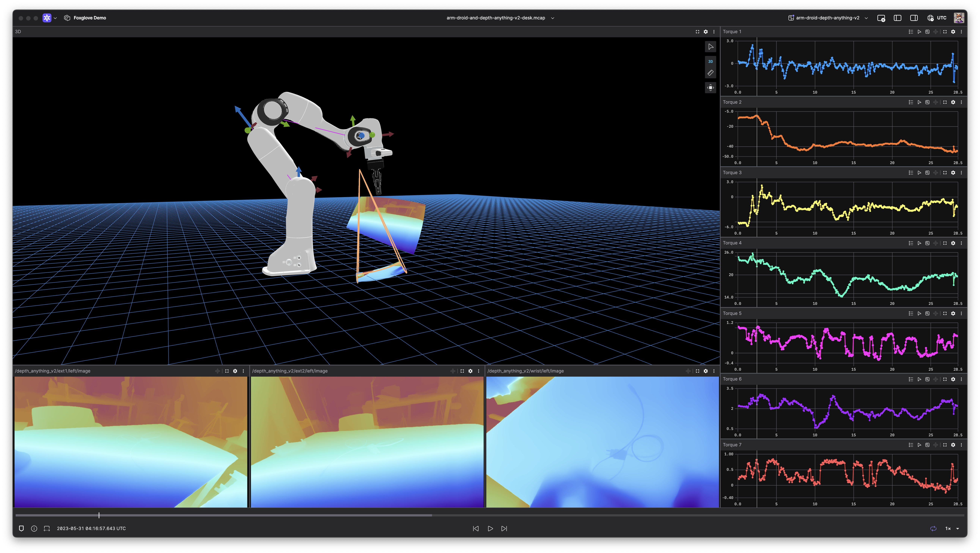Click zoom search icon on Torque 2 panel
Viewport: 980px width, 553px height.
927,102
